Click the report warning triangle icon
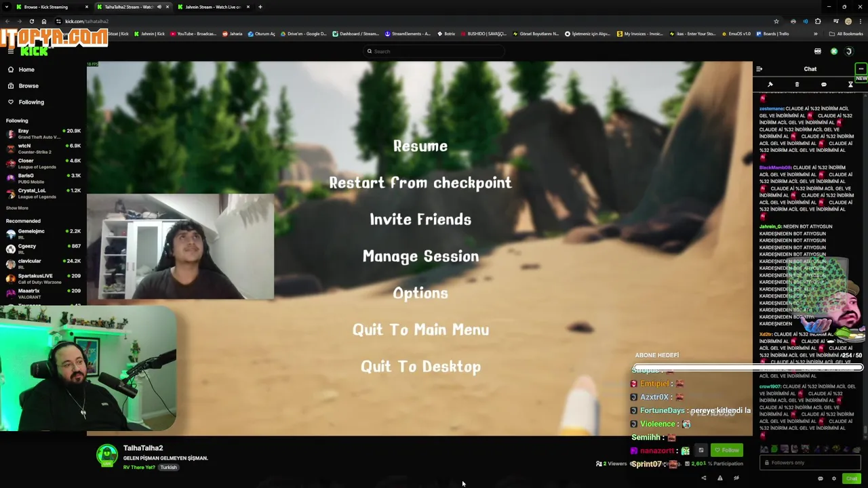The image size is (868, 488). (x=720, y=479)
